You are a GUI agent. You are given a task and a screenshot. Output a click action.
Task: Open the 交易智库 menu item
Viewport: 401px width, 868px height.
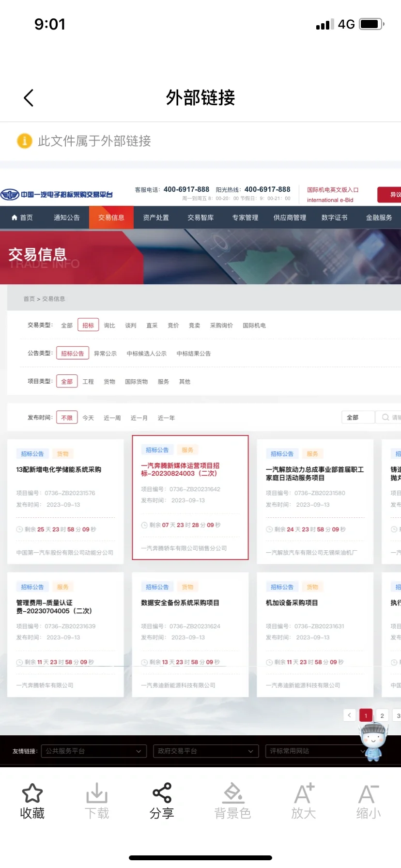coord(200,217)
